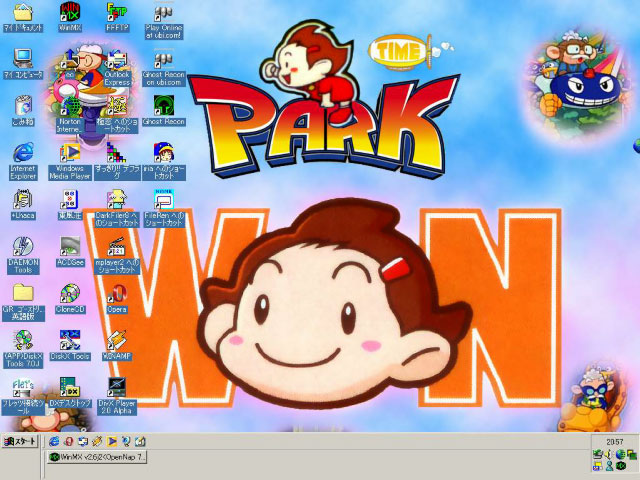Viewport: 640px width, 480px height.
Task: Launch the CloneCD shortcut
Action: pos(69,293)
